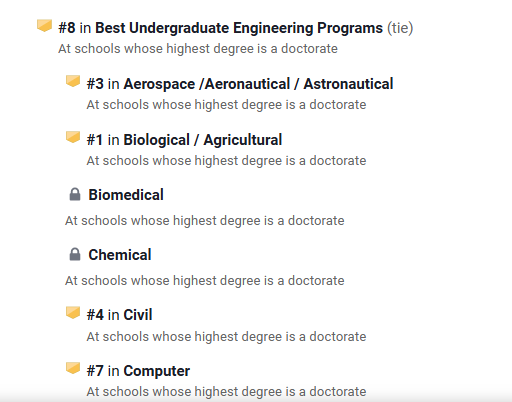Click the badge icon next to Biological / Agricultural

[x=73, y=137]
